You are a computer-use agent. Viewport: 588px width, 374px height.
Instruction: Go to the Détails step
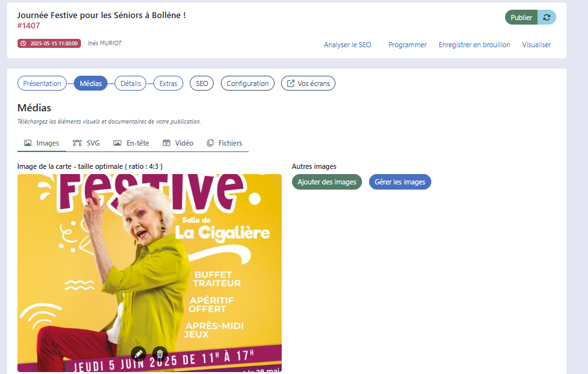coord(131,83)
